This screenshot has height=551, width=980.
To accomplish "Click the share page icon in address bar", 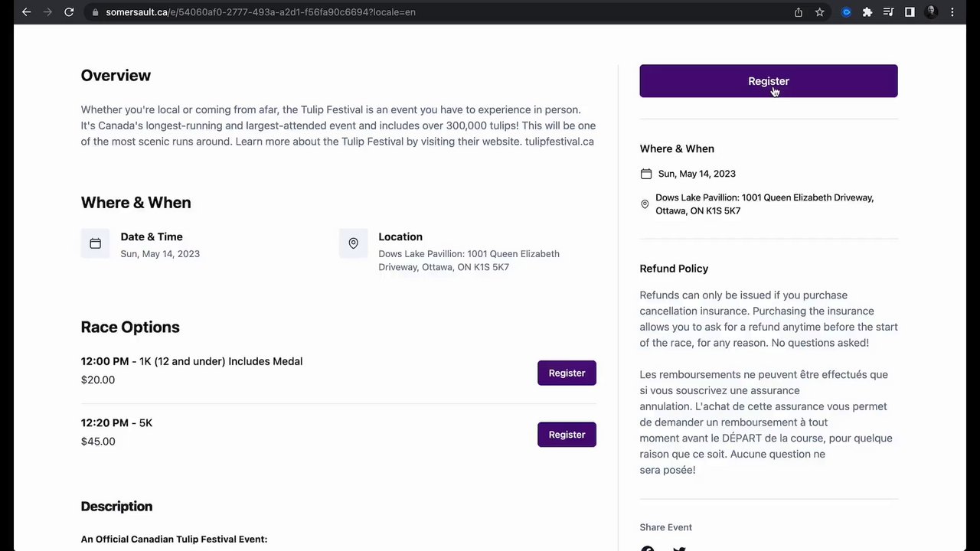I will coord(799,12).
